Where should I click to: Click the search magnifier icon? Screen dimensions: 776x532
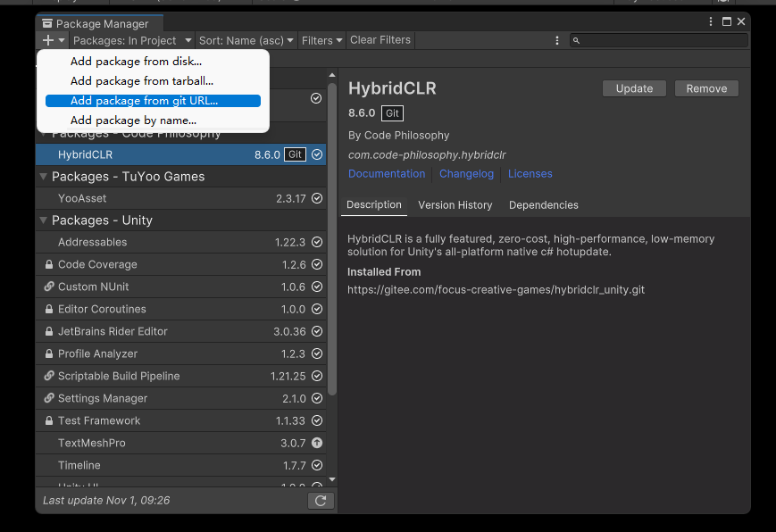(x=576, y=40)
